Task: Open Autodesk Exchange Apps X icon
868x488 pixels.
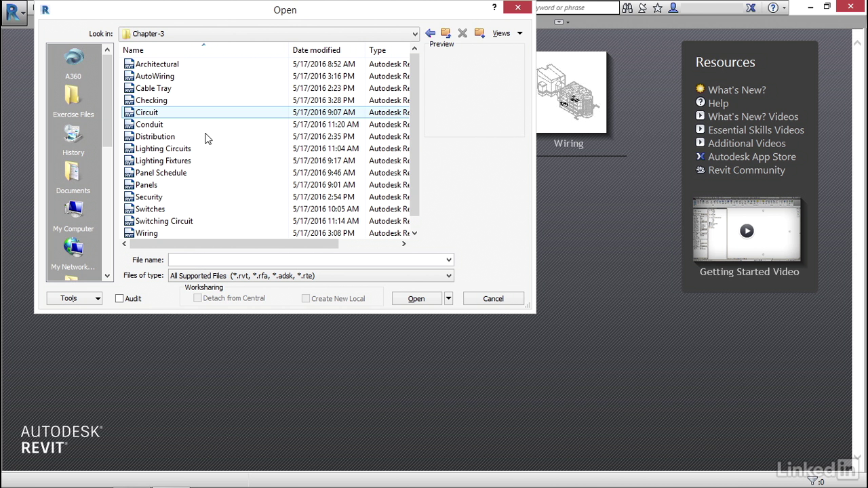Action: coord(751,8)
